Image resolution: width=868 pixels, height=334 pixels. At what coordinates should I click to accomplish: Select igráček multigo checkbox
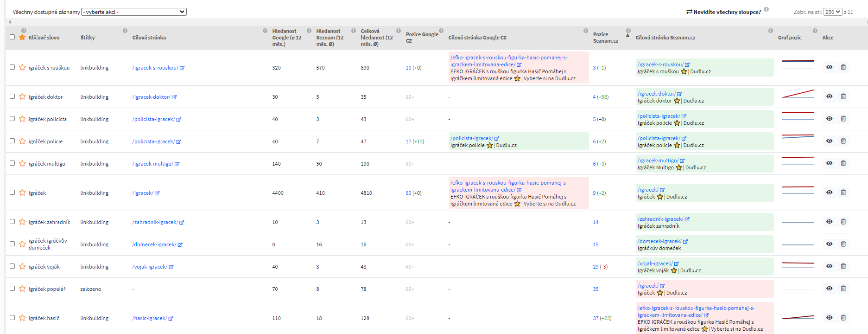pos(12,163)
